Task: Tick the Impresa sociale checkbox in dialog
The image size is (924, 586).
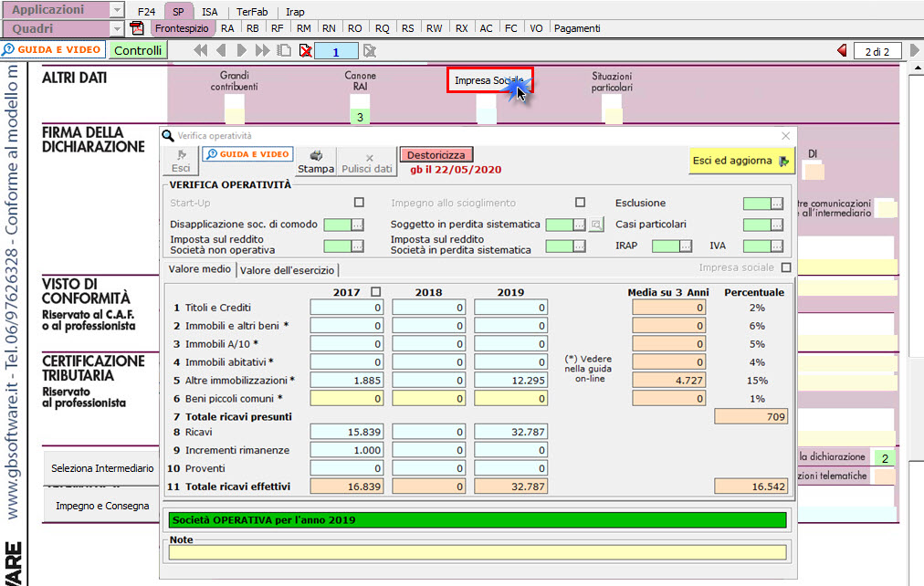Action: pyautogui.click(x=786, y=267)
